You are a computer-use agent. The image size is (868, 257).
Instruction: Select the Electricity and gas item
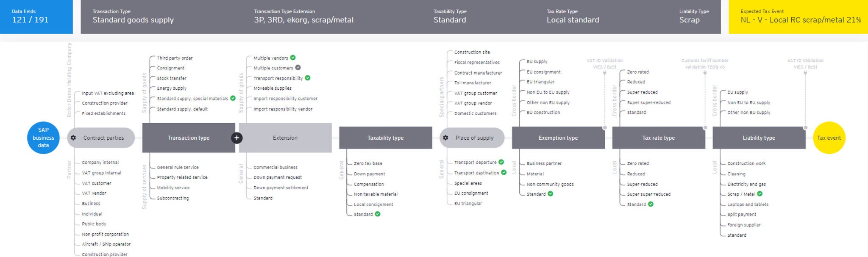tap(746, 184)
